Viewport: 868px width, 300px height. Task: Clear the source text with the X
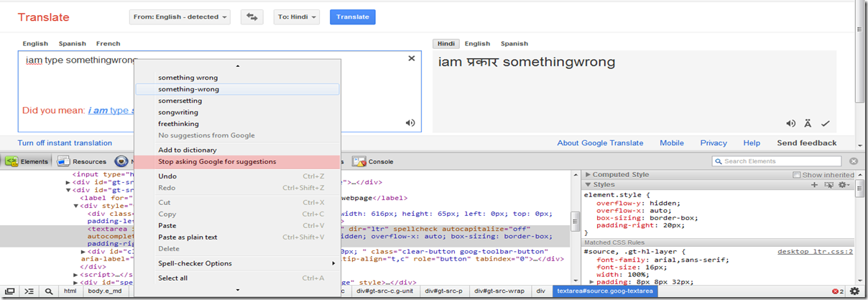(412, 59)
